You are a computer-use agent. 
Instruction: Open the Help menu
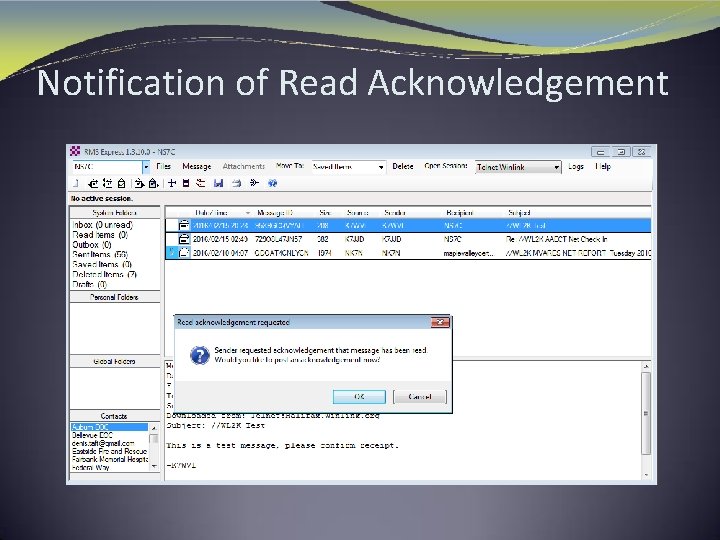(x=603, y=166)
